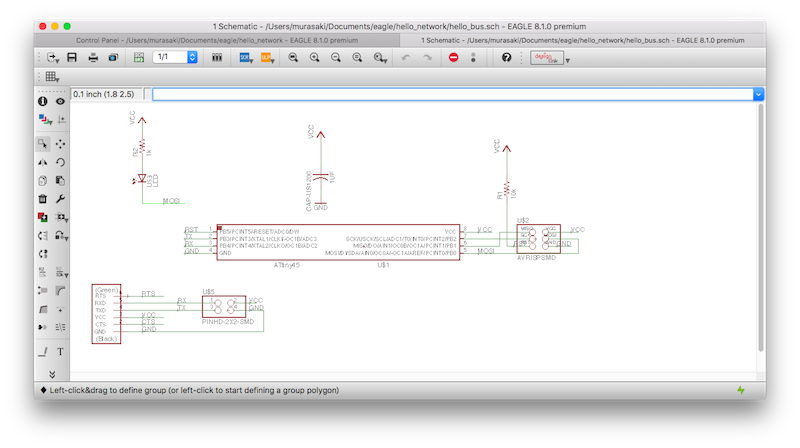Select the Mirror tool icon
The height and width of the screenshot is (448, 800).
pyautogui.click(x=43, y=162)
